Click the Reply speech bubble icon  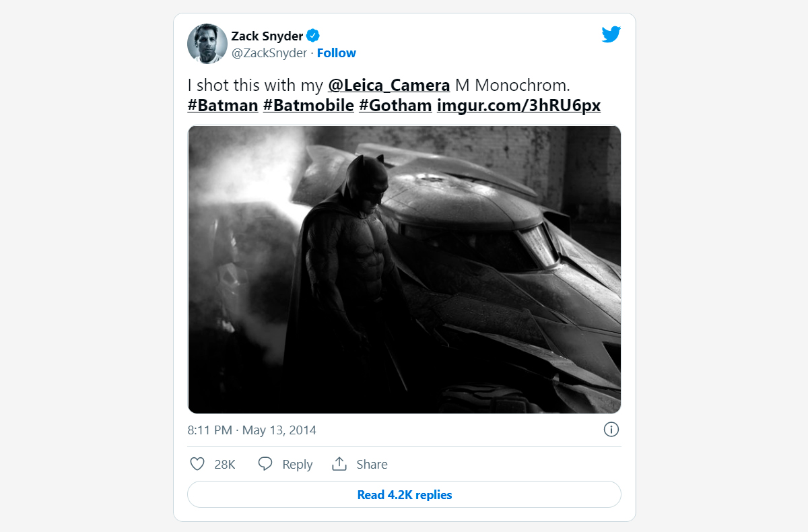[265, 464]
